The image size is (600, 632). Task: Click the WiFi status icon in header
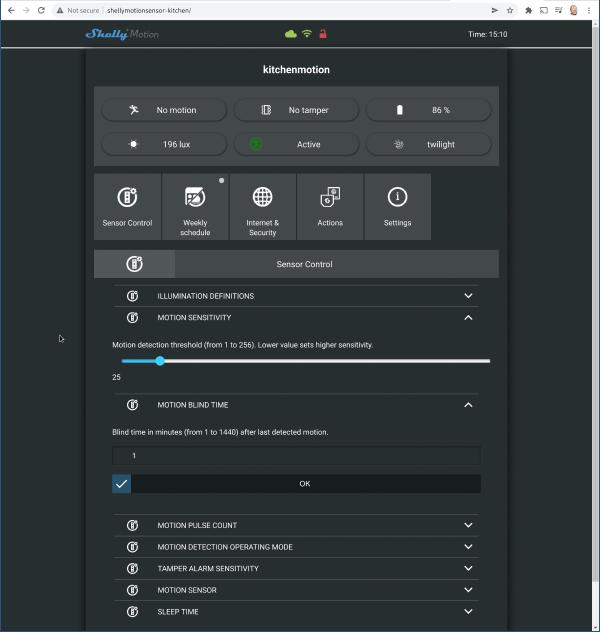(x=307, y=34)
